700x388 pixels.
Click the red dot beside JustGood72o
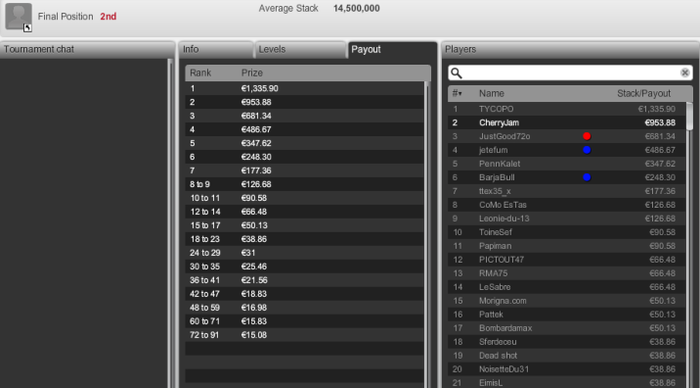tap(587, 136)
